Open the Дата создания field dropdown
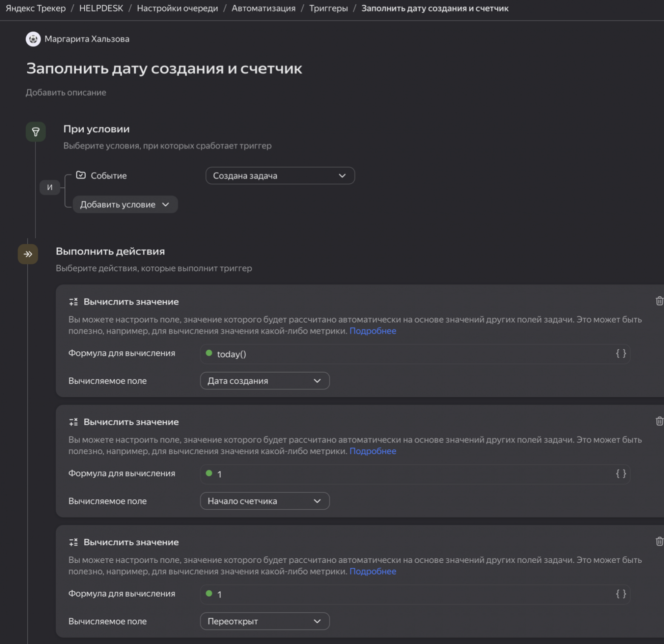The height and width of the screenshot is (644, 664). pyautogui.click(x=264, y=381)
